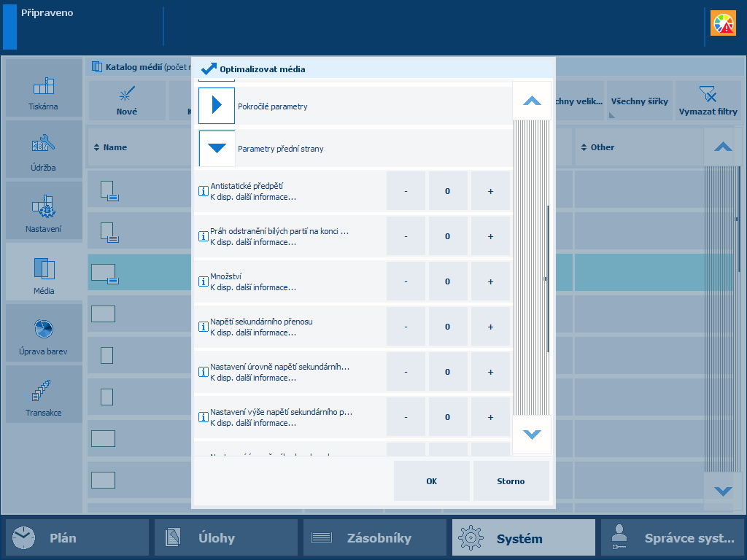Open the Správce systému tab
This screenshot has height=560, width=747.
click(672, 537)
